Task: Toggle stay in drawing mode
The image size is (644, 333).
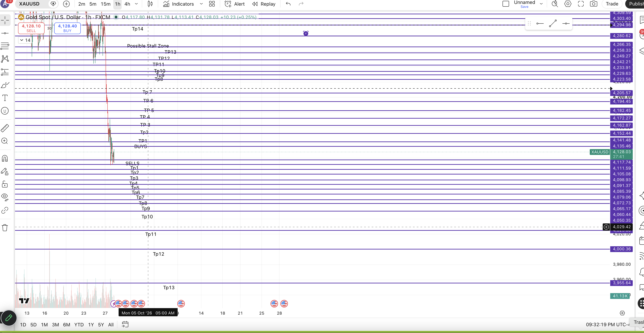Action: (5, 171)
